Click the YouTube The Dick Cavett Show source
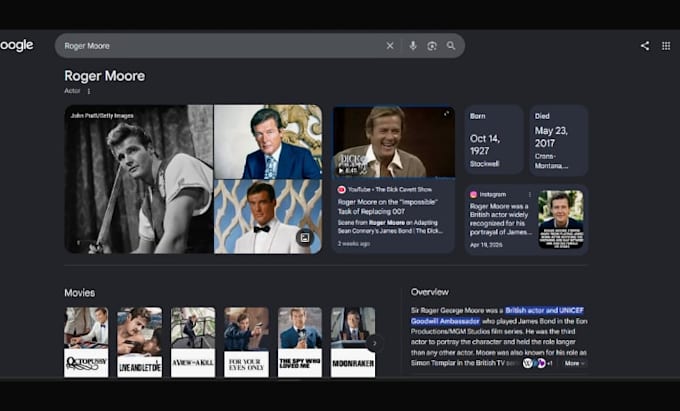The image size is (680, 411). [385, 189]
